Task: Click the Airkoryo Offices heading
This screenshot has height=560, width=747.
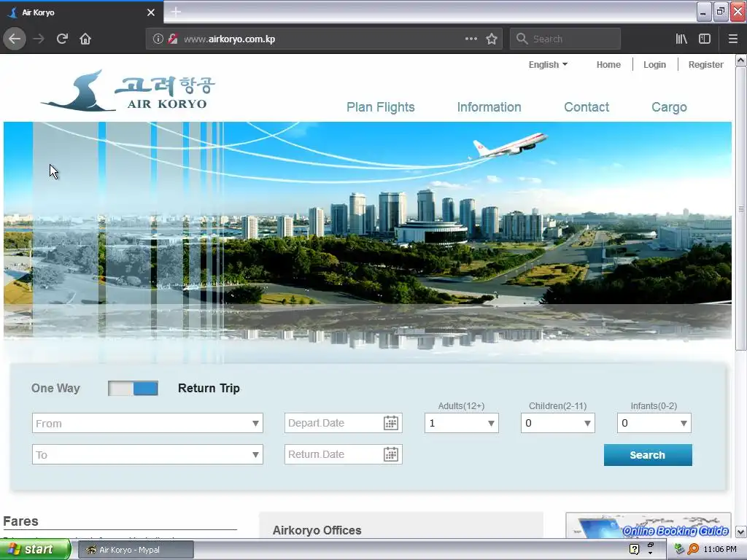Action: click(317, 530)
